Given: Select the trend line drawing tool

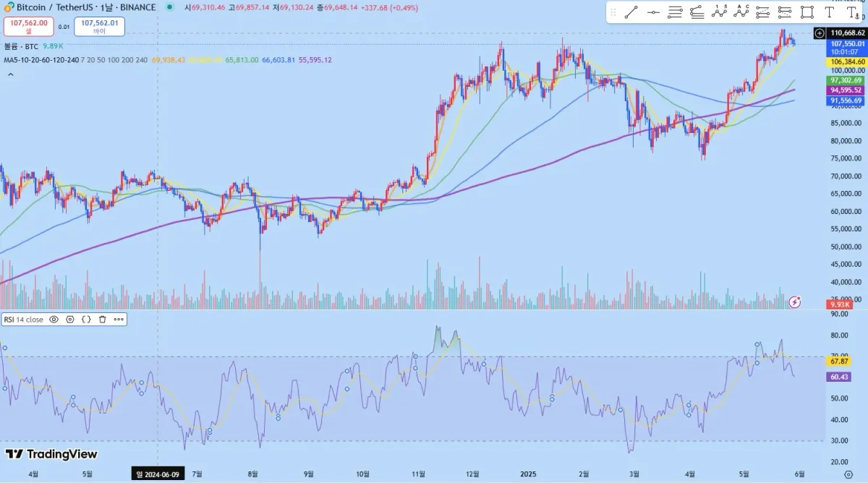Looking at the screenshot, I should (631, 12).
